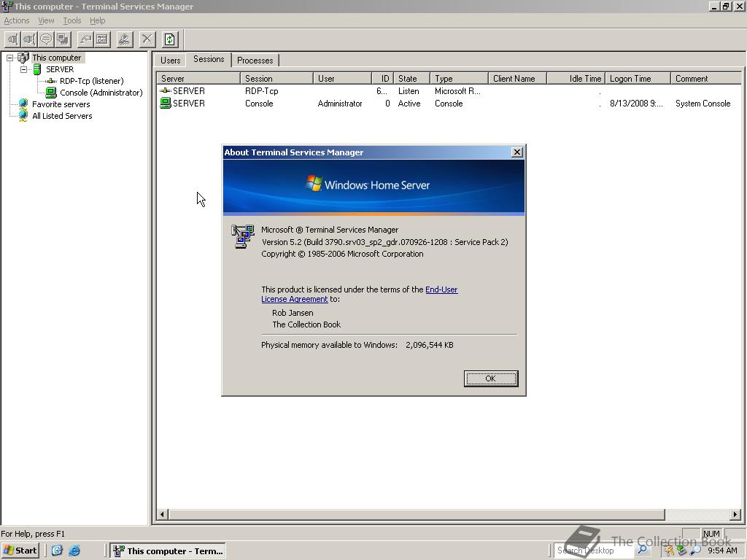Click the Connect to session toolbar icon

(x=13, y=39)
